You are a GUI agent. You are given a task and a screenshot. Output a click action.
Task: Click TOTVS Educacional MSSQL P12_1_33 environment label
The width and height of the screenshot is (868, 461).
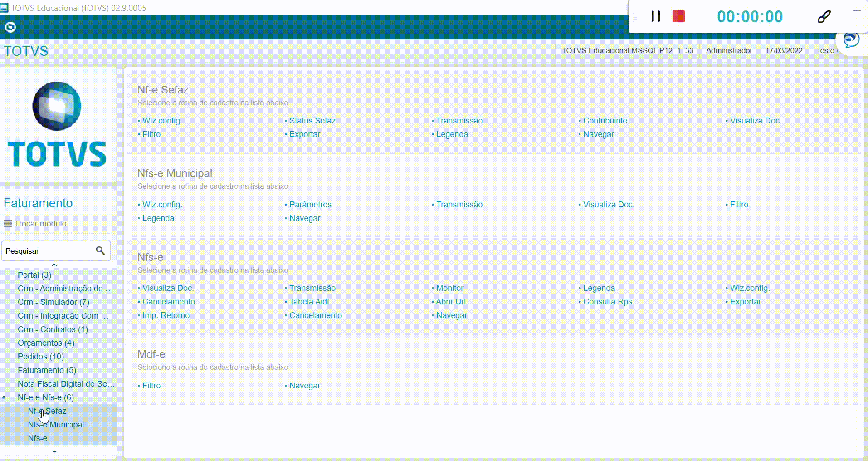point(627,50)
